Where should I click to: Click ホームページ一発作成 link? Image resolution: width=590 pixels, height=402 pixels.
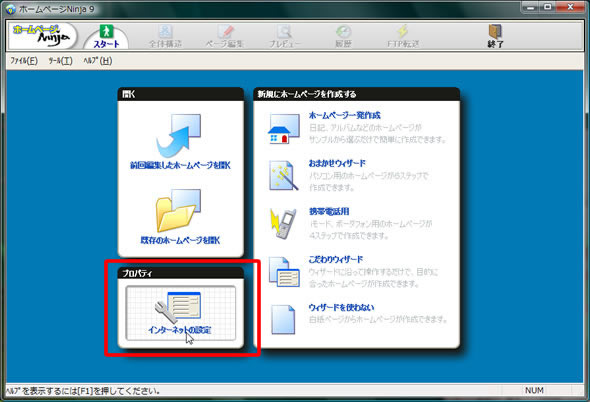point(345,115)
